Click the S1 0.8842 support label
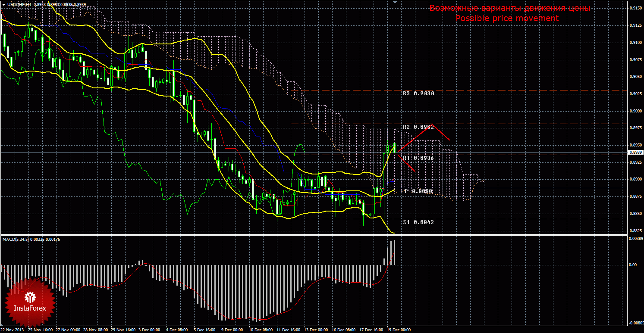 pos(418,222)
